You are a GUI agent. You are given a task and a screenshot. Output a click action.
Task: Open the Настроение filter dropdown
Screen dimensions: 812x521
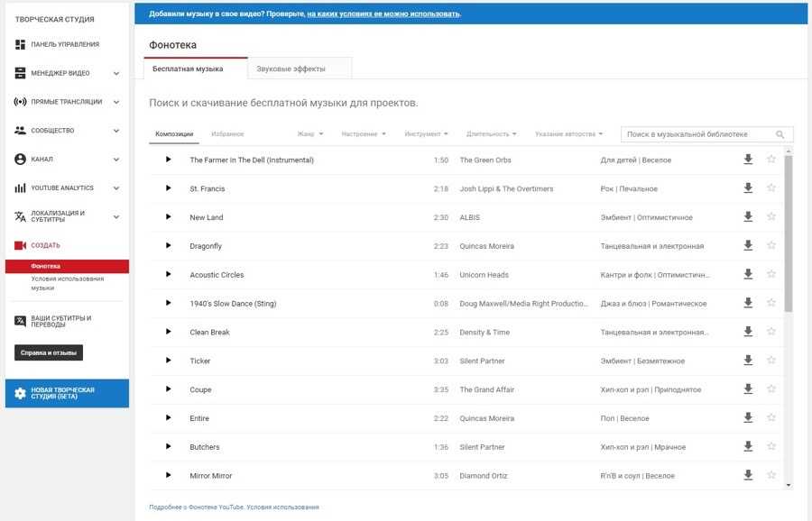point(364,134)
